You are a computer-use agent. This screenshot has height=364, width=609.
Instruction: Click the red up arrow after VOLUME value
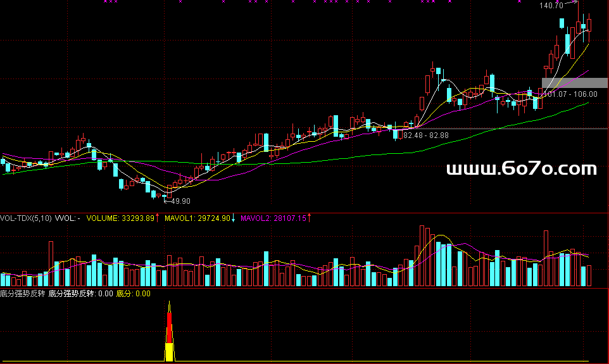point(158,218)
